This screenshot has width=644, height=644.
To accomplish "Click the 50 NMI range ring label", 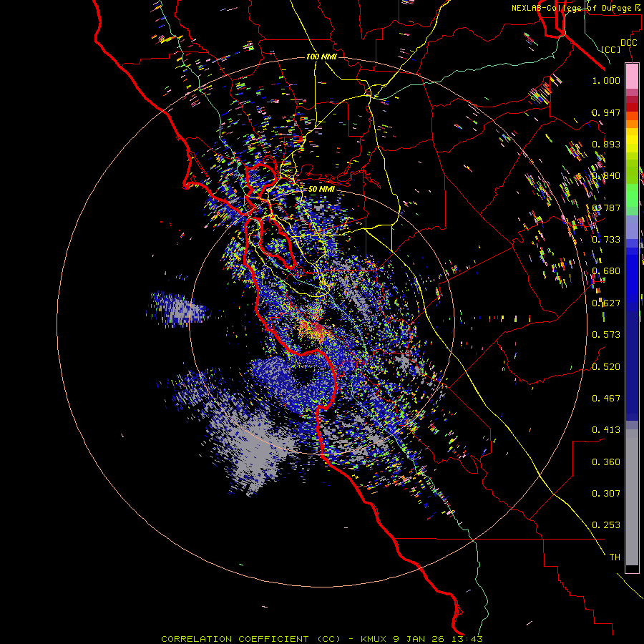I will [x=321, y=189].
